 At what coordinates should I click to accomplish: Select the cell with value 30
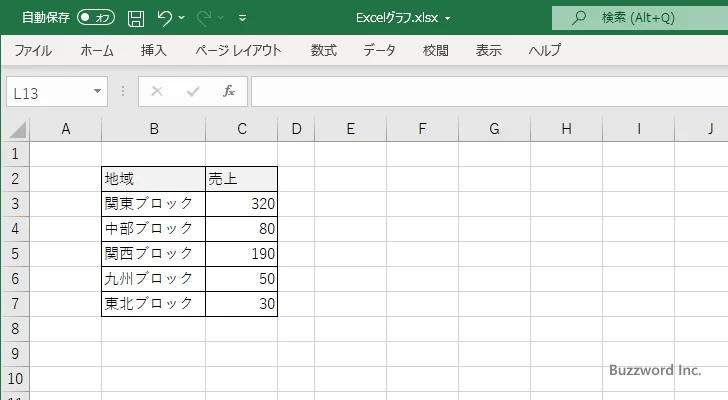[x=241, y=304]
